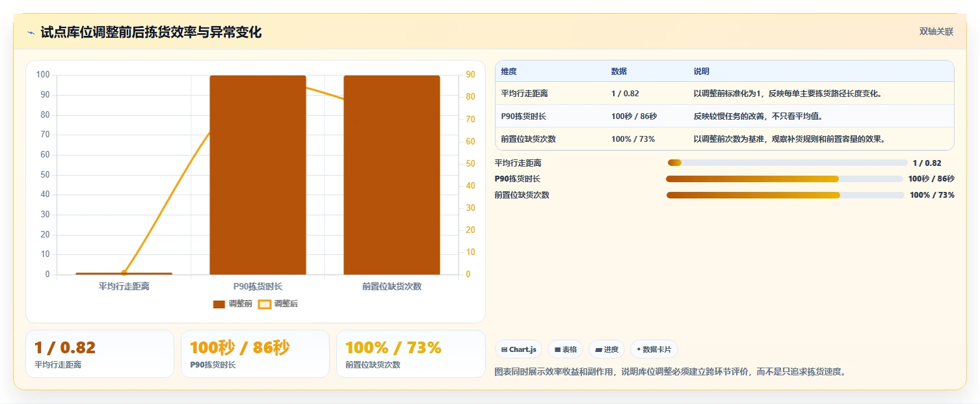Toggle the 调整后 legend item
The width and height of the screenshot is (980, 404).
(x=278, y=304)
